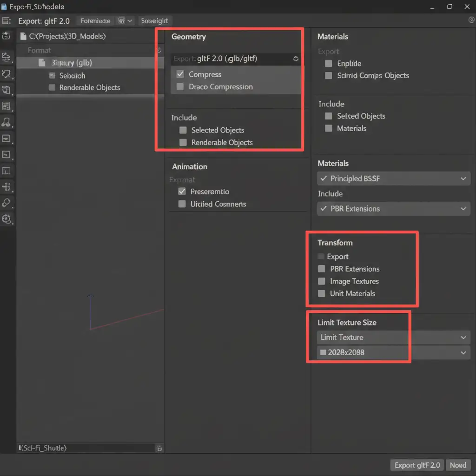Uncheck the Compress checkbox under Geometry
The height and width of the screenshot is (476, 476).
click(180, 74)
